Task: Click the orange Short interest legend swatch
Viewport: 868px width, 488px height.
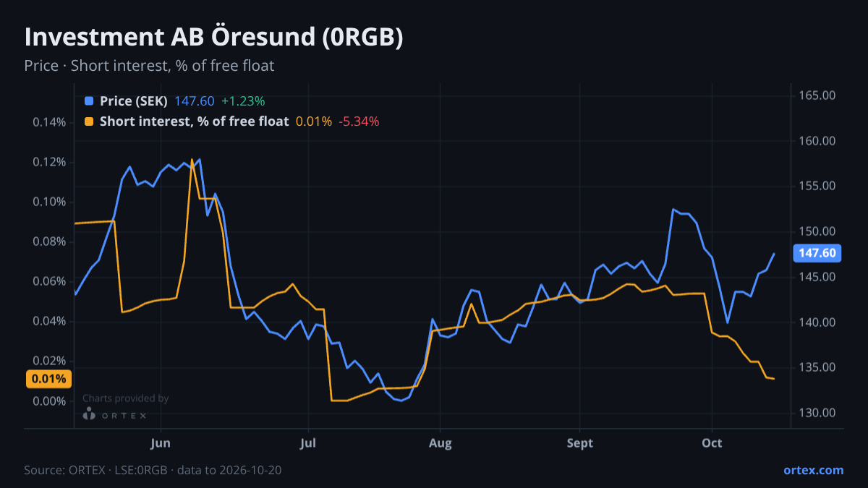Action: click(89, 121)
